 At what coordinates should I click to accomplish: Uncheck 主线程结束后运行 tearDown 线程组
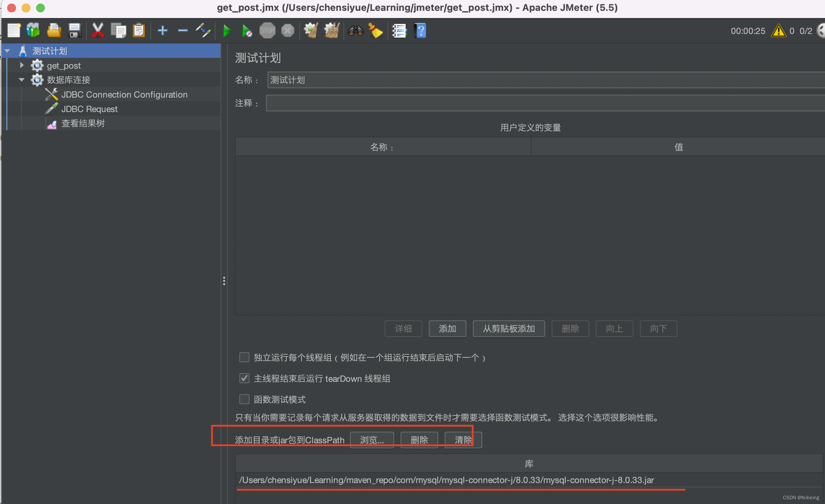[244, 378]
